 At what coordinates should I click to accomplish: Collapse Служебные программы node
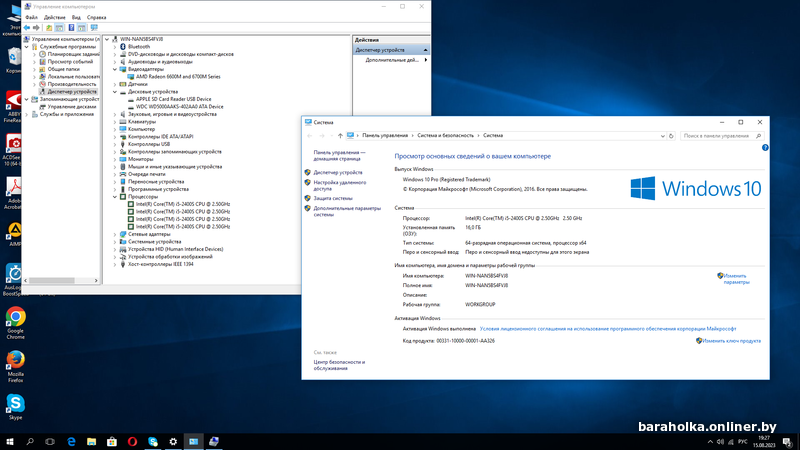tap(27, 46)
